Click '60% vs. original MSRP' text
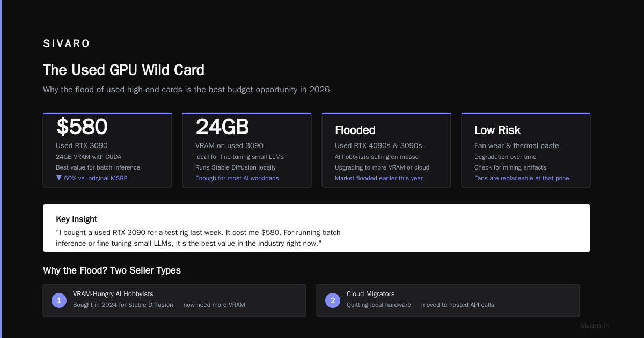 tap(96, 178)
